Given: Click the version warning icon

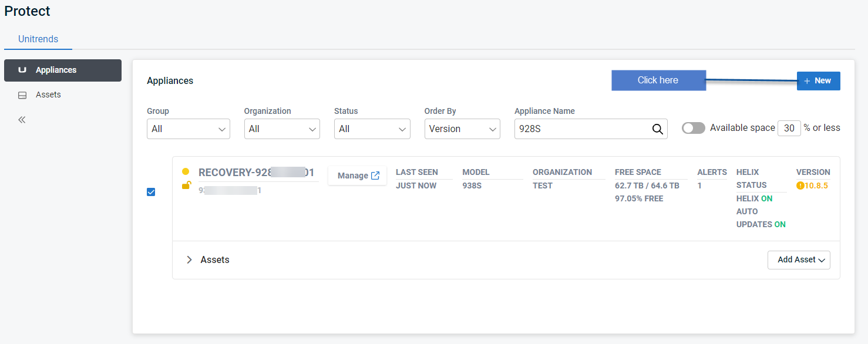Looking at the screenshot, I should click(x=800, y=186).
